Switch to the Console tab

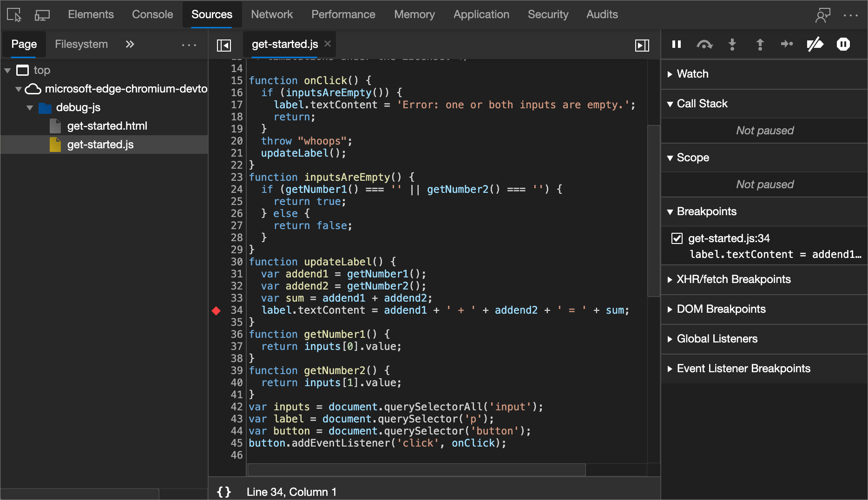pyautogui.click(x=152, y=14)
